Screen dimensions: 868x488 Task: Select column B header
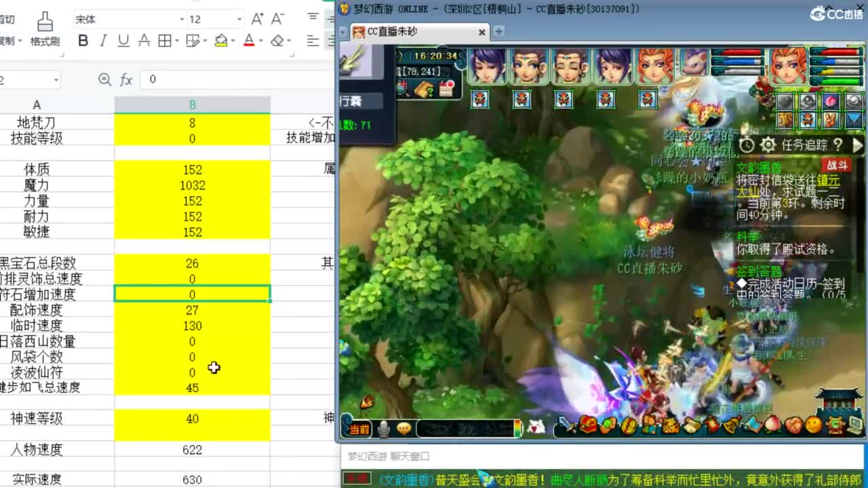(x=193, y=105)
